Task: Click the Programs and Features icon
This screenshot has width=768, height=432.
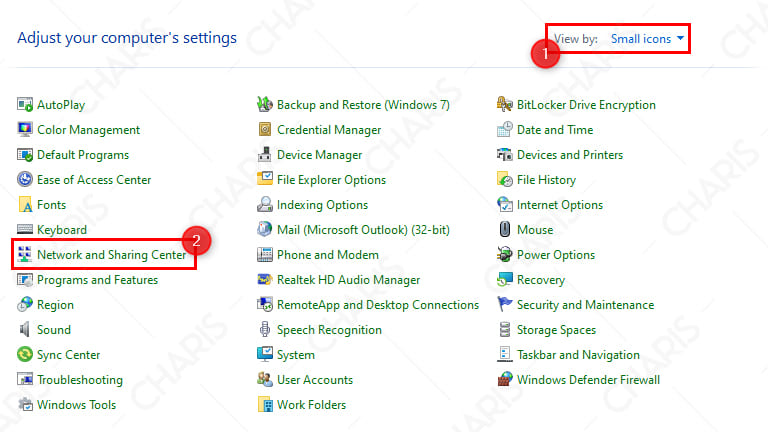Action: coord(25,279)
